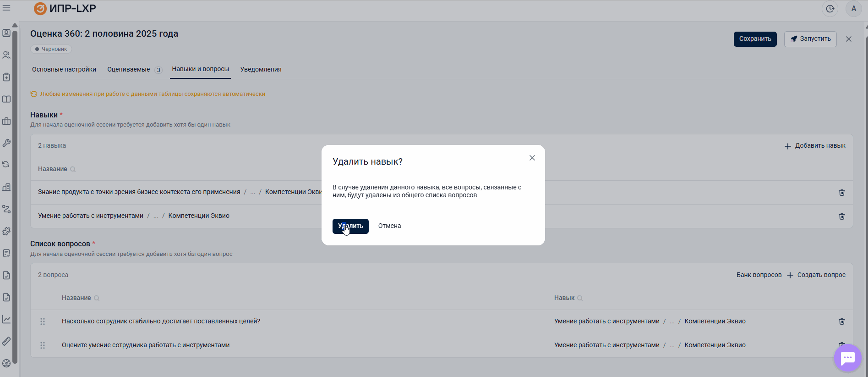
Task: Close the assessment editor with the top-right X
Action: point(849,39)
